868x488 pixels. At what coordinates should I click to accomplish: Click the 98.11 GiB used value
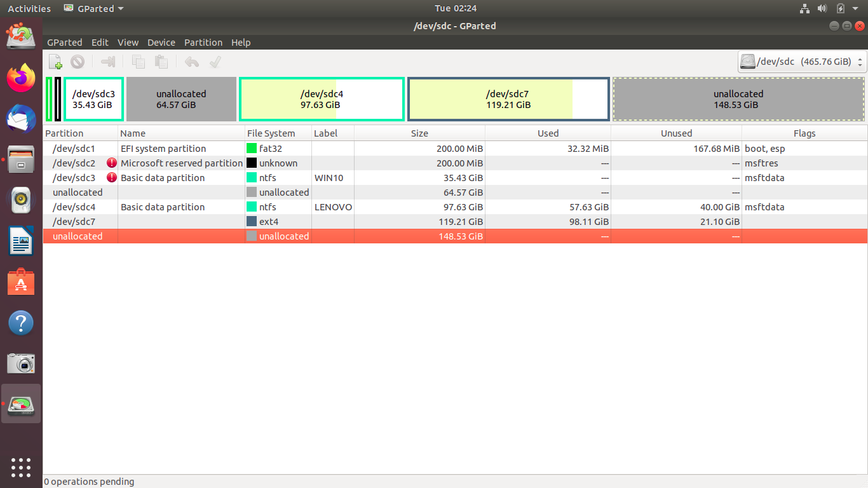point(588,221)
